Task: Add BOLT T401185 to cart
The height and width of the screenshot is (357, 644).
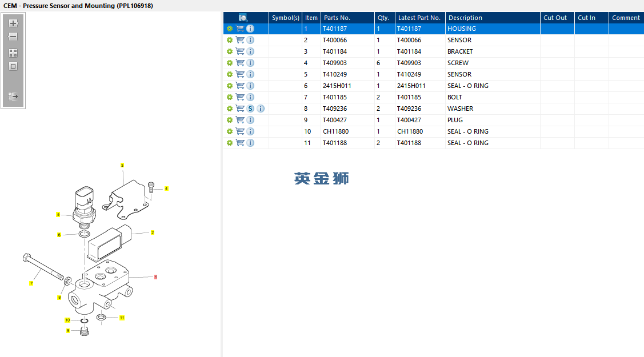Action: (240, 97)
